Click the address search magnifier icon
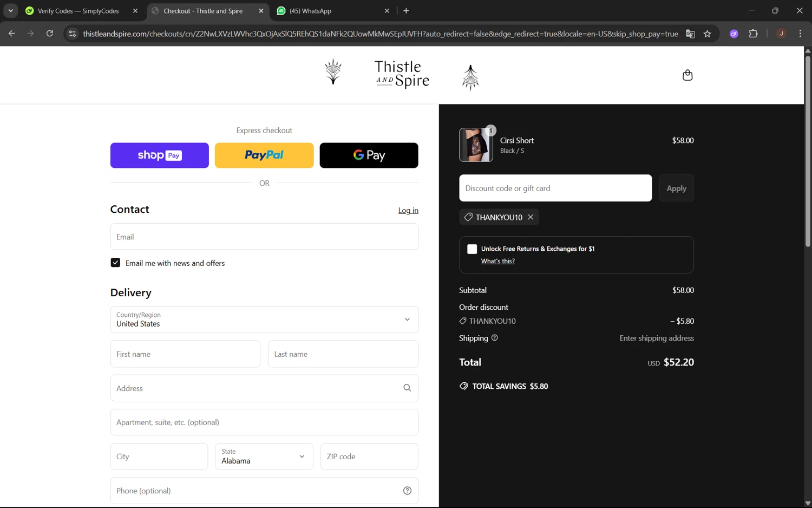The height and width of the screenshot is (508, 812). pos(407,388)
